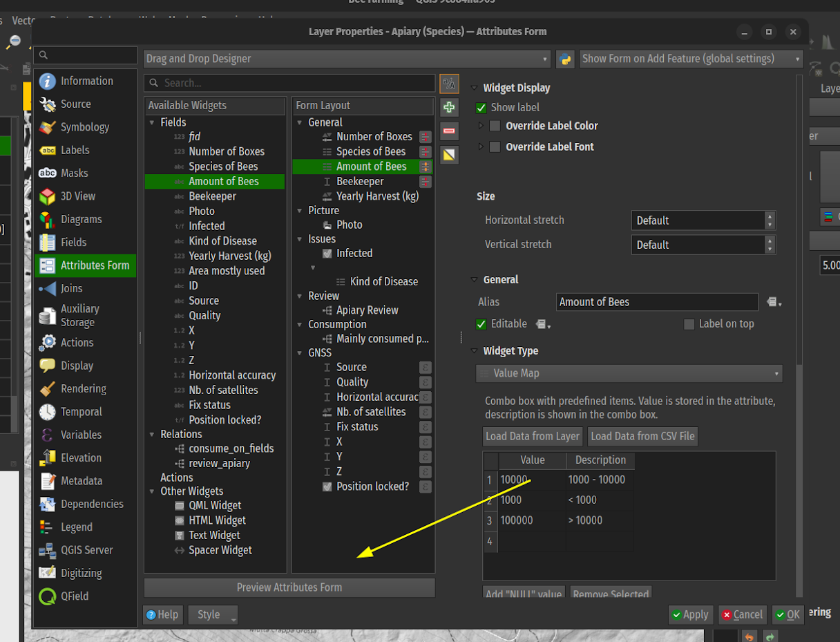Toggle the Show label checkbox

[x=481, y=108]
